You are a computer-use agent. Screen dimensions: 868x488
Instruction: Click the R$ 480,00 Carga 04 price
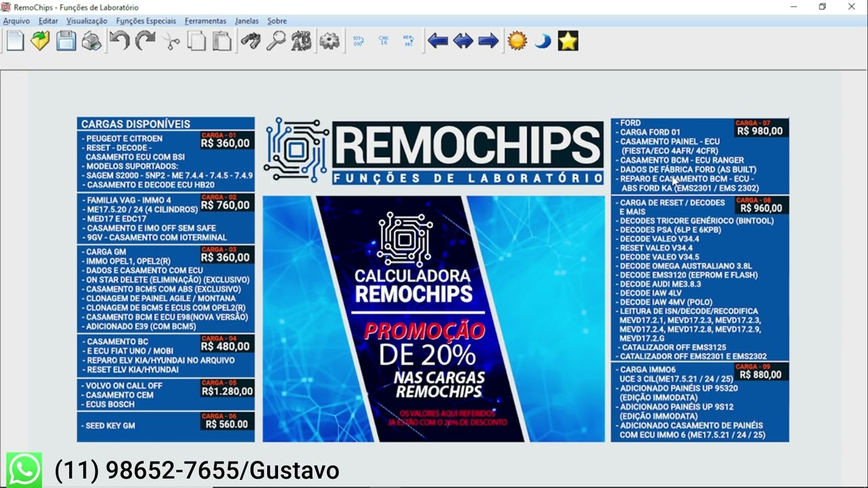pos(226,346)
